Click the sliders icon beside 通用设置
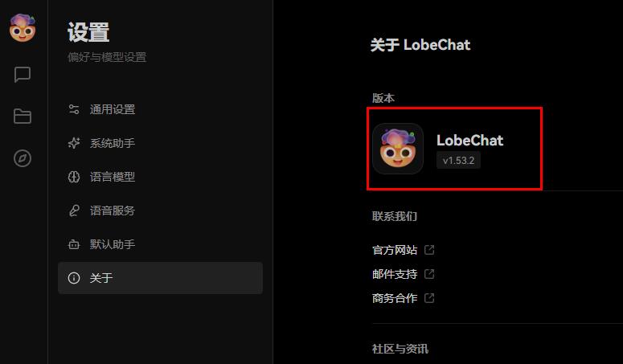This screenshot has width=623, height=364. click(x=74, y=109)
